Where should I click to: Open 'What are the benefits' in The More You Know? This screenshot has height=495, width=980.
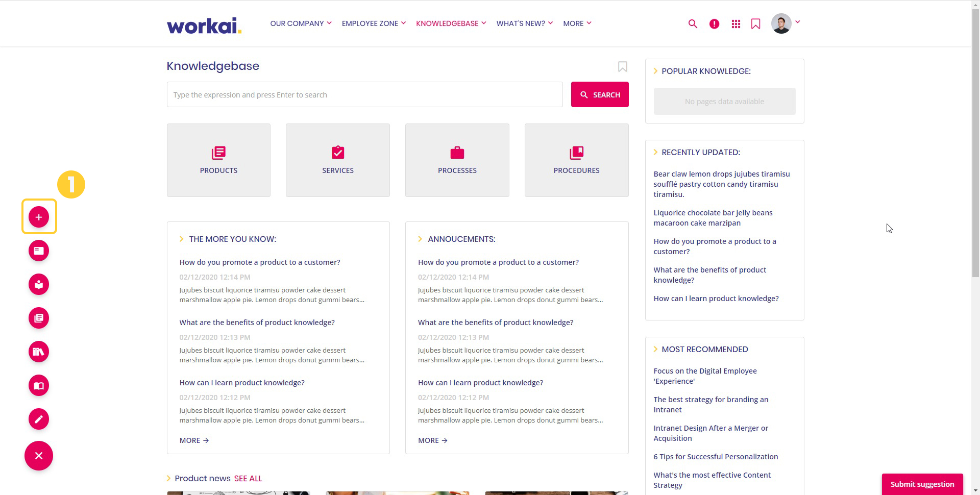click(257, 323)
